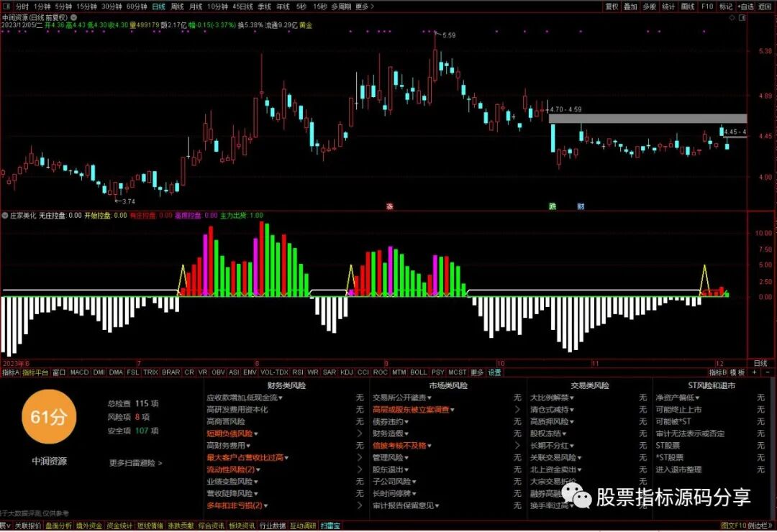Expand 大比例解禁 dropdown
This screenshot has width=777, height=532.
coord(572,398)
